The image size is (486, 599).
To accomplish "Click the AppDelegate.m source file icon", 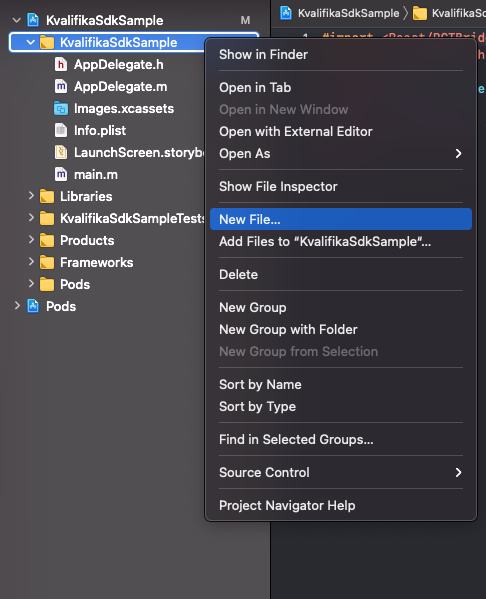I will (61, 87).
